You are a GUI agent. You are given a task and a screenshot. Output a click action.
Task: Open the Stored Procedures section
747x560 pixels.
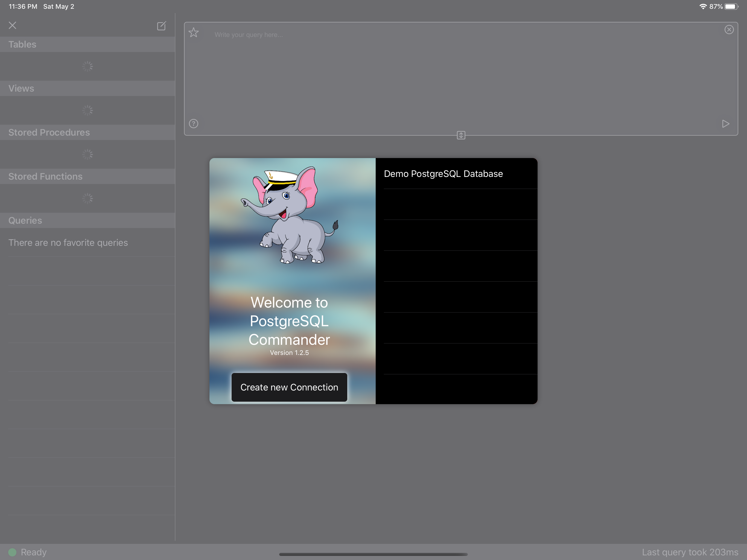coord(49,132)
